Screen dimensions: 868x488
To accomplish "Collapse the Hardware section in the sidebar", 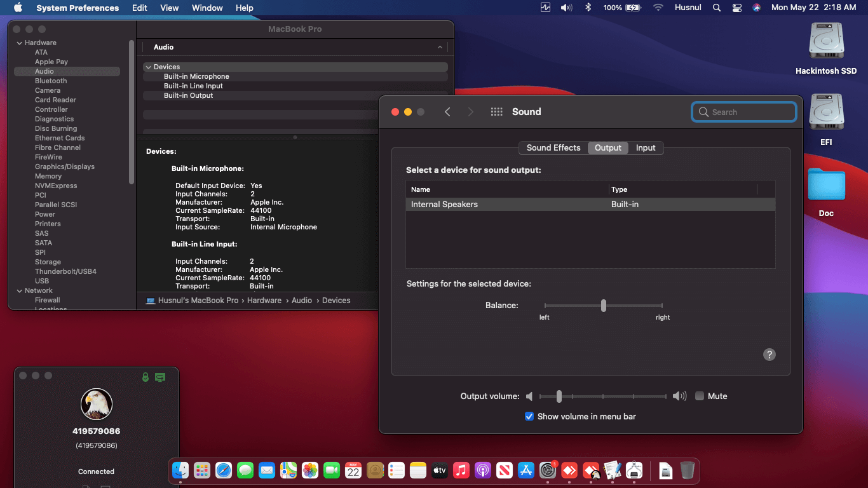I will (19, 43).
